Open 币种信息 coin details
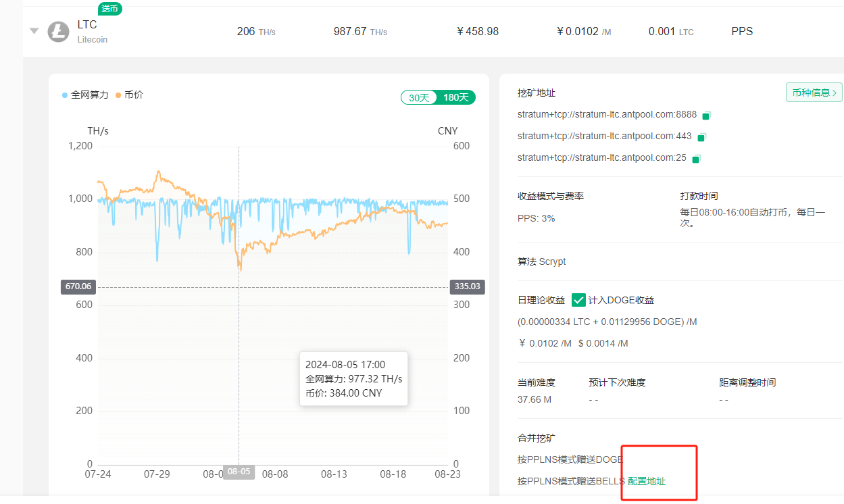The height and width of the screenshot is (504, 844). [814, 93]
